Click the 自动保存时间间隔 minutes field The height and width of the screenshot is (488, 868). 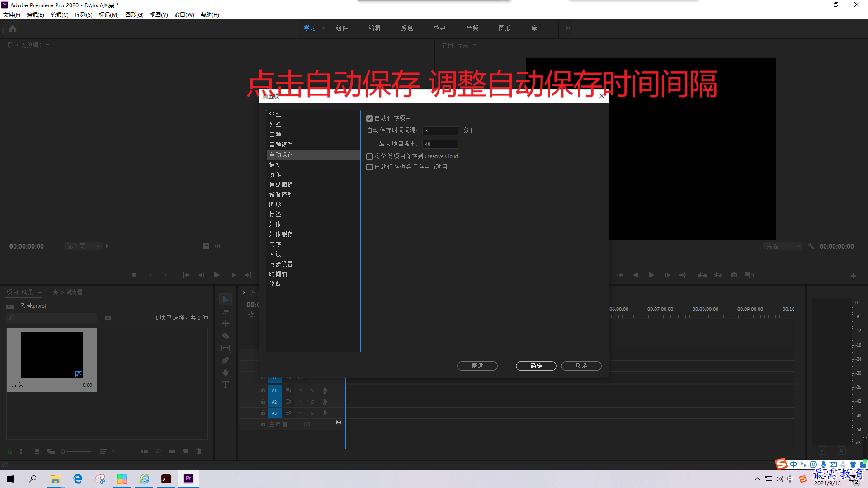coord(440,131)
